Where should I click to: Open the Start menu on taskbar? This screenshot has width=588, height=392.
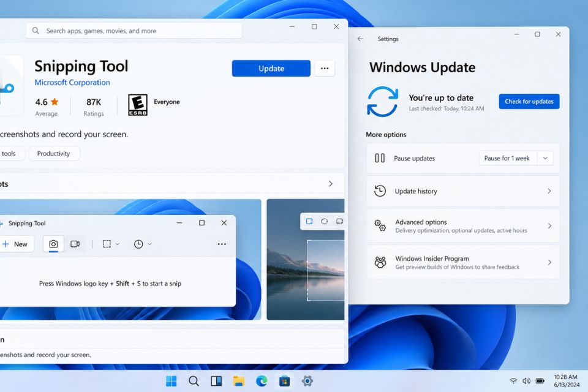[171, 381]
